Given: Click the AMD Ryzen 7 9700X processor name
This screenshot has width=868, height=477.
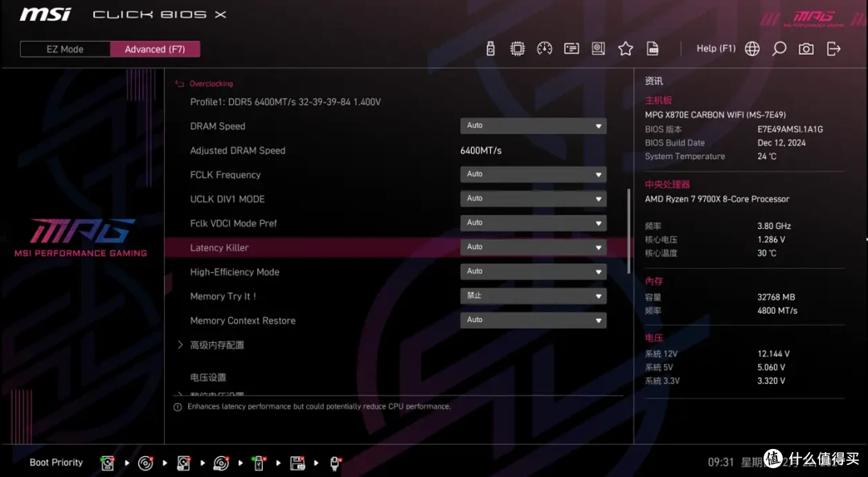Looking at the screenshot, I should pyautogui.click(x=717, y=199).
